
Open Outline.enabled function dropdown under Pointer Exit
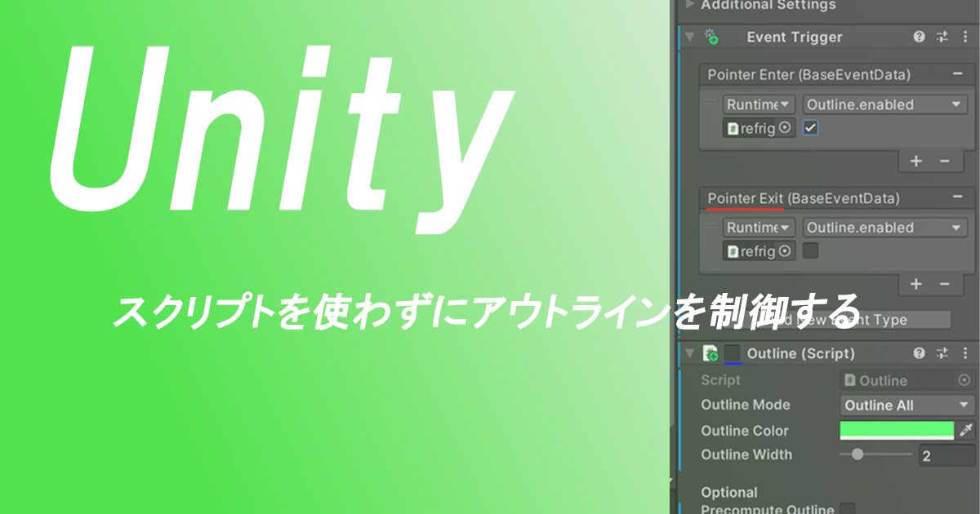885,228
